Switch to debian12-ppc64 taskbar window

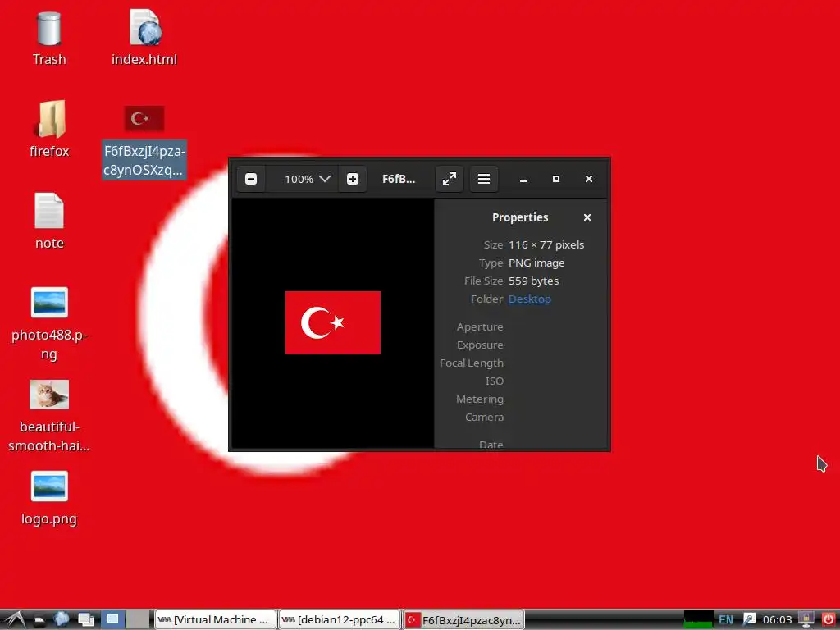pos(340,620)
